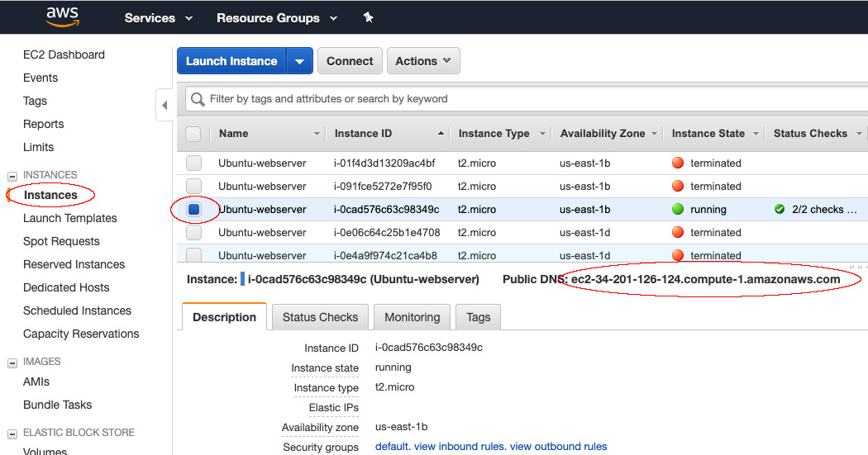
Task: Collapse the sidebar with the arrow handle
Action: point(164,105)
